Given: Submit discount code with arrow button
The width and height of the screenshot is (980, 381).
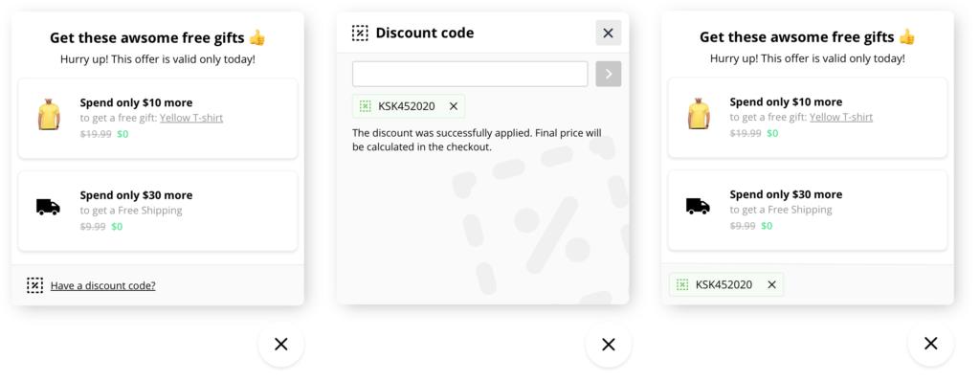Looking at the screenshot, I should pyautogui.click(x=608, y=74).
